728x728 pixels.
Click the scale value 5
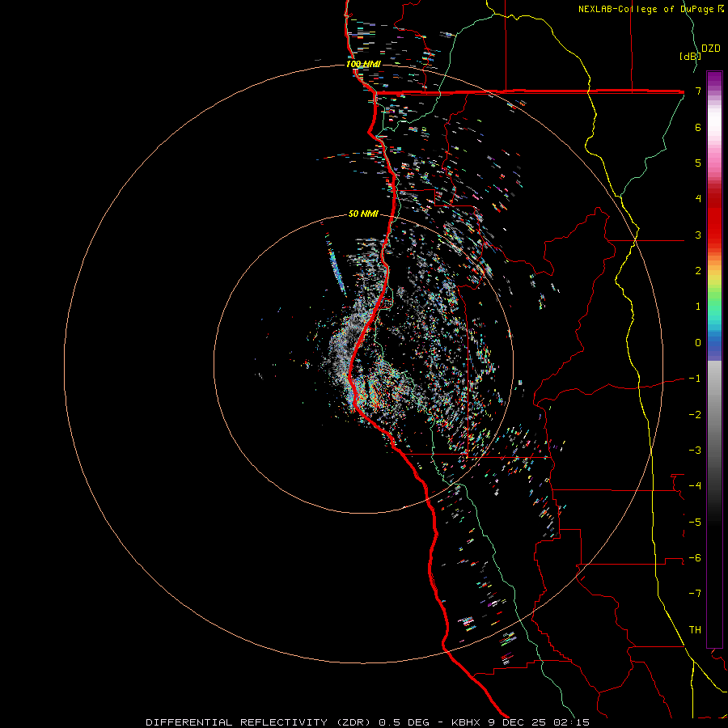pyautogui.click(x=698, y=163)
